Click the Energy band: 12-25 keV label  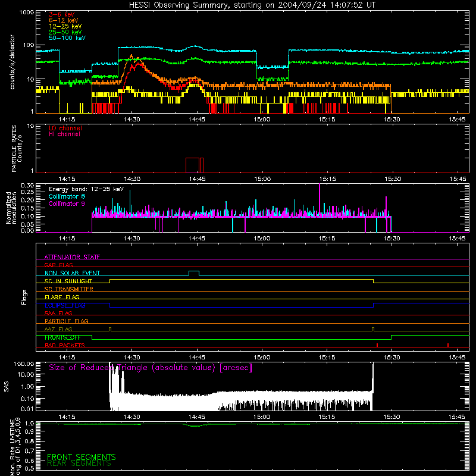[x=86, y=189]
